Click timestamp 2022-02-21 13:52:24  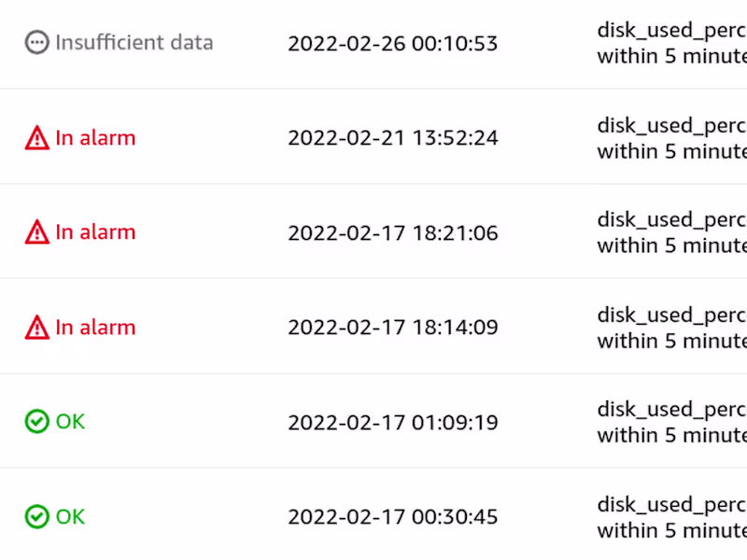(x=392, y=138)
